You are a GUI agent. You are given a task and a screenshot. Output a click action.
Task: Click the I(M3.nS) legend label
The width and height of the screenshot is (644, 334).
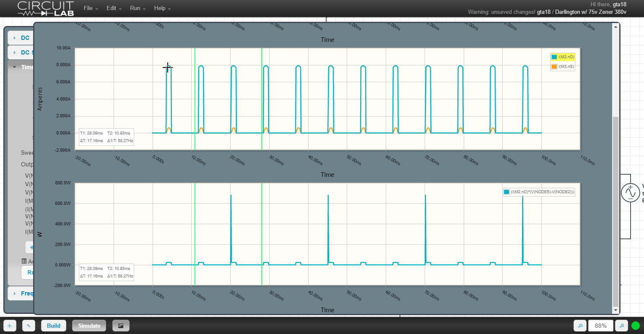click(566, 67)
